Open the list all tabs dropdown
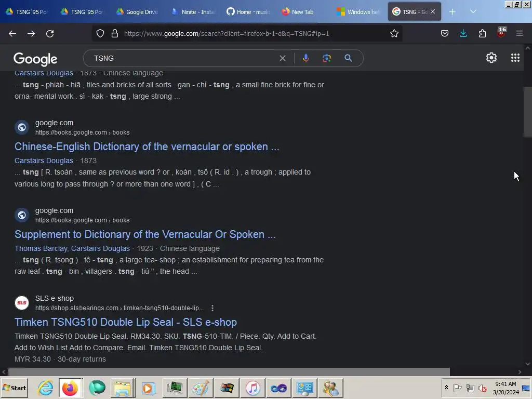 point(473,12)
